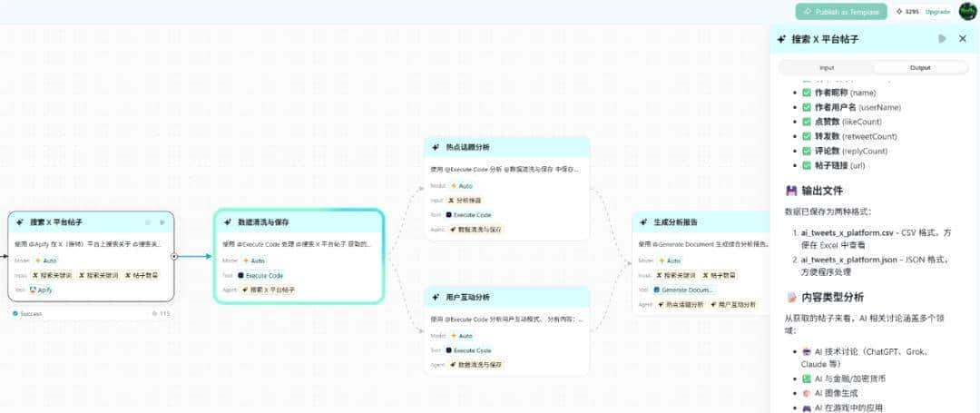This screenshot has width=980, height=413.
Task: Click the output port of 搜索 X 平台帖子 node
Action: click(x=174, y=256)
